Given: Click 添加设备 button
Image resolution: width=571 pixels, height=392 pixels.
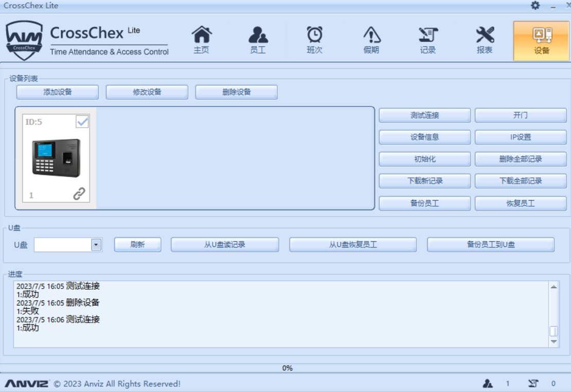Looking at the screenshot, I should coord(58,92).
